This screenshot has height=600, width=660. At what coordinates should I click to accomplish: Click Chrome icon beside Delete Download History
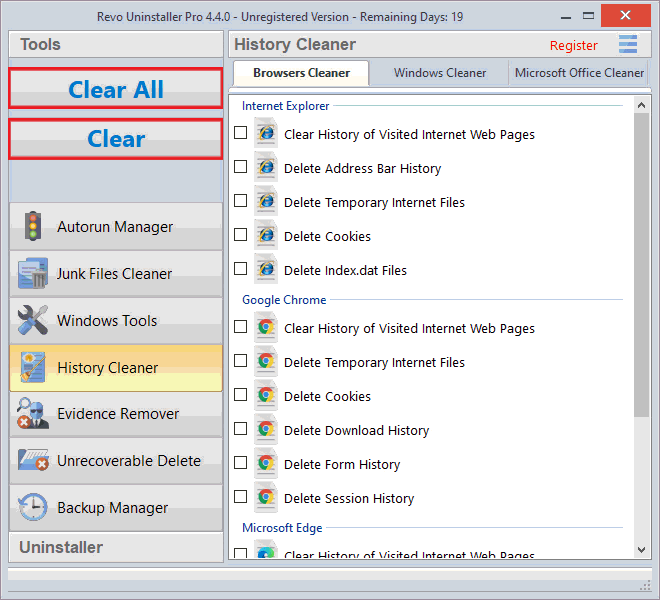[x=266, y=429]
